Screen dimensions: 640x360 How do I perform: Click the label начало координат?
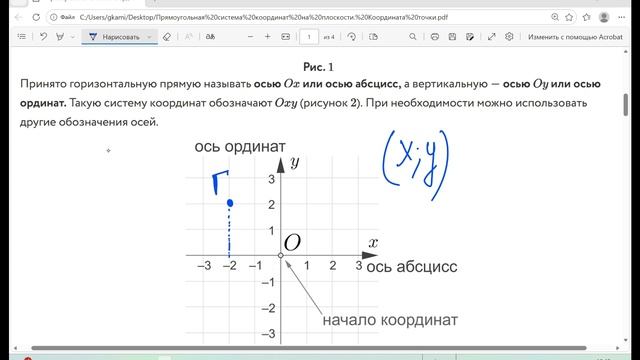pyautogui.click(x=390, y=320)
